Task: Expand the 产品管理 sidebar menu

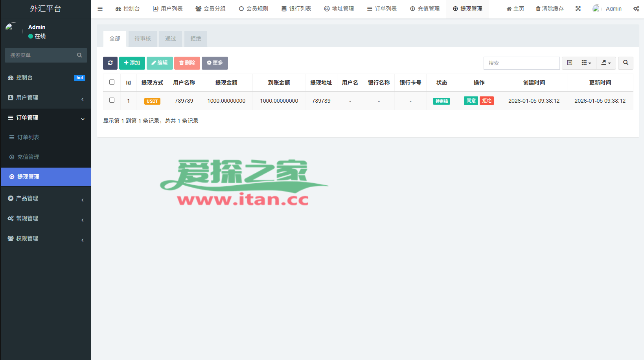Action: 46,199
